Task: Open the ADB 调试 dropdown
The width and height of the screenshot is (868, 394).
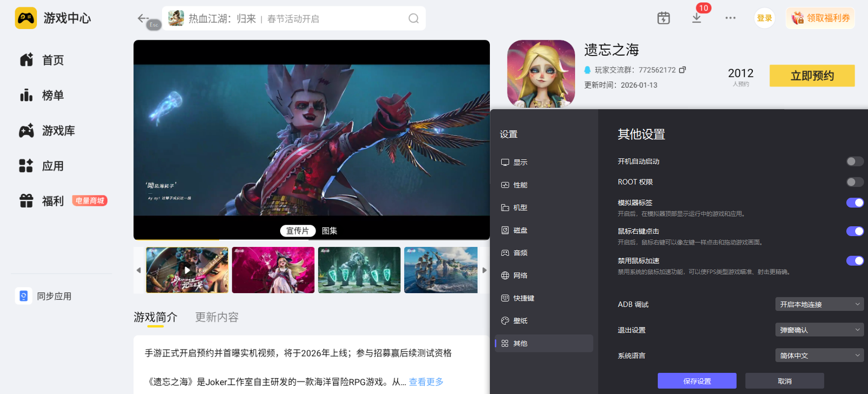Action: click(x=819, y=304)
